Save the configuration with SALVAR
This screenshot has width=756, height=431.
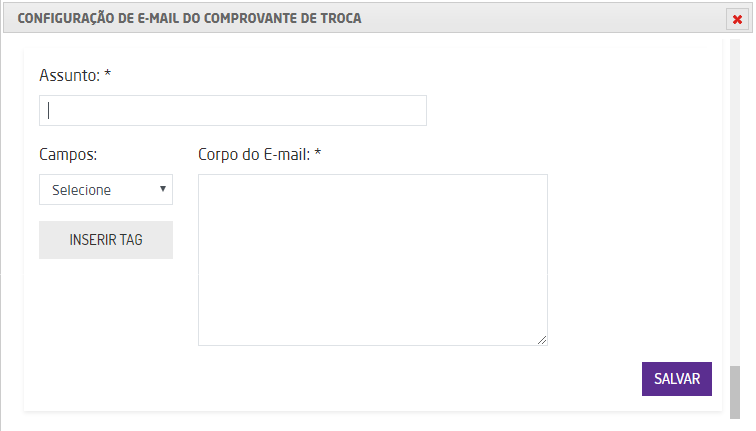point(676,379)
